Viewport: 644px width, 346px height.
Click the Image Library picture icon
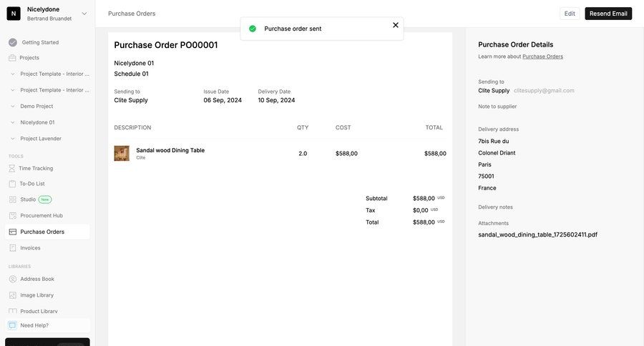13,295
